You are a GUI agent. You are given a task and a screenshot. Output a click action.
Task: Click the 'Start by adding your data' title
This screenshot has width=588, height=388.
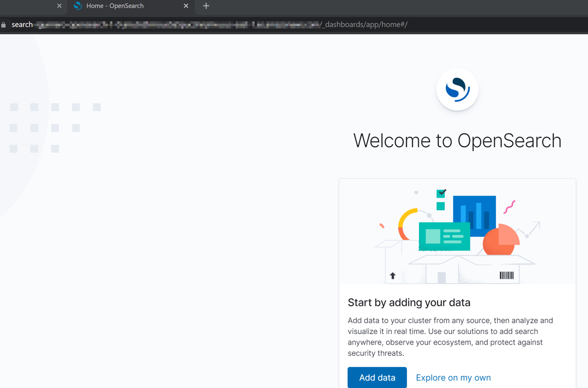(409, 303)
